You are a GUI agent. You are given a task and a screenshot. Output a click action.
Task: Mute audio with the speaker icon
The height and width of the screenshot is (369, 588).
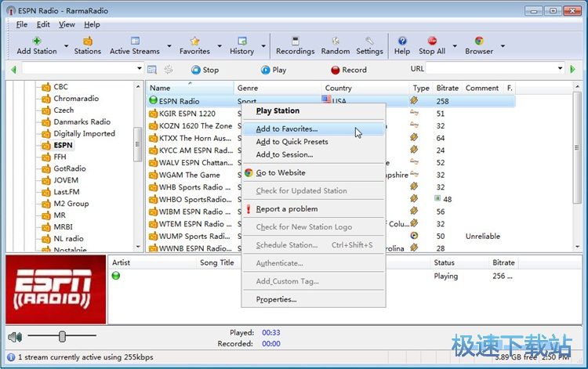click(x=14, y=337)
